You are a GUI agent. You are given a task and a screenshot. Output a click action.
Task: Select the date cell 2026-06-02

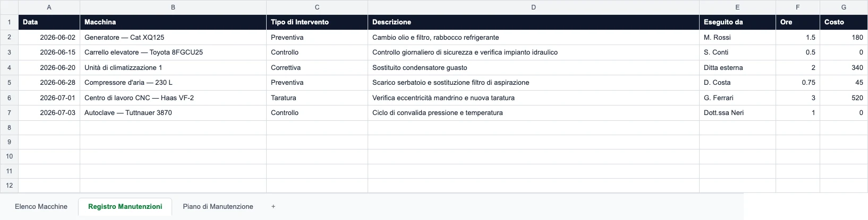point(49,38)
